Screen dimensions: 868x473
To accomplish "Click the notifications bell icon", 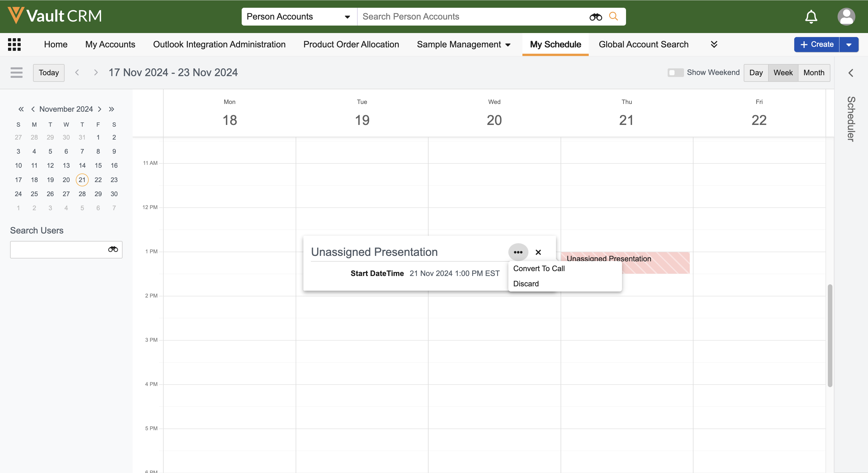I will [x=811, y=17].
